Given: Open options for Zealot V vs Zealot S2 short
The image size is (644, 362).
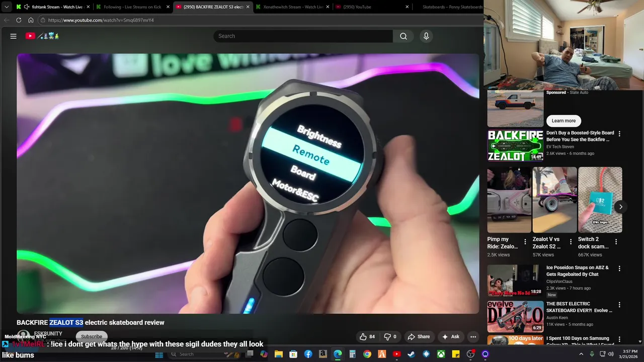Looking at the screenshot, I should tap(571, 242).
